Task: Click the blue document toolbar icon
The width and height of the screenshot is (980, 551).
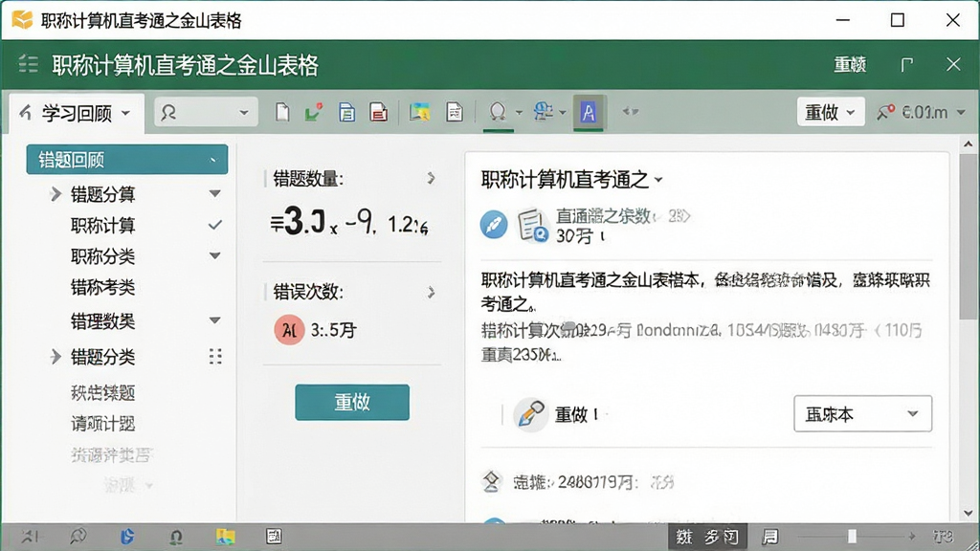Action: (346, 113)
